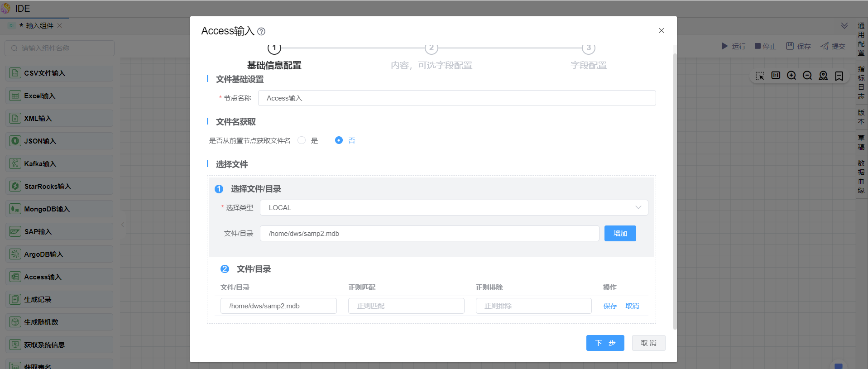Open the 指标日志 side tab
The image size is (868, 369).
(x=861, y=82)
